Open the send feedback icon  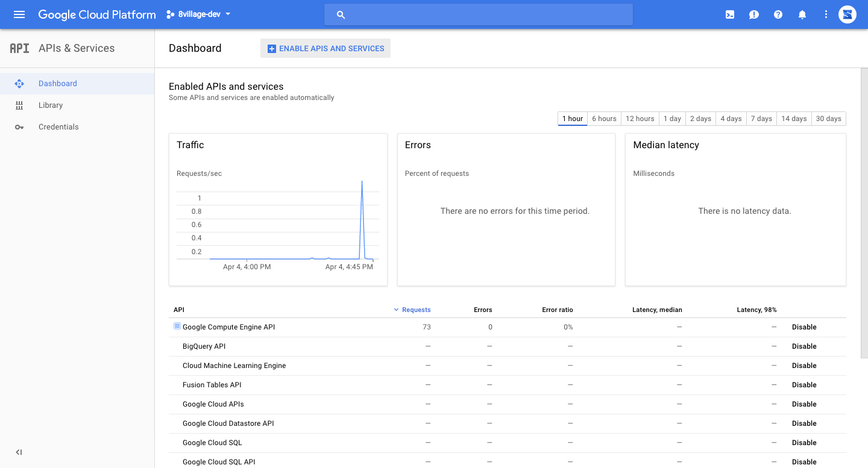tap(754, 14)
